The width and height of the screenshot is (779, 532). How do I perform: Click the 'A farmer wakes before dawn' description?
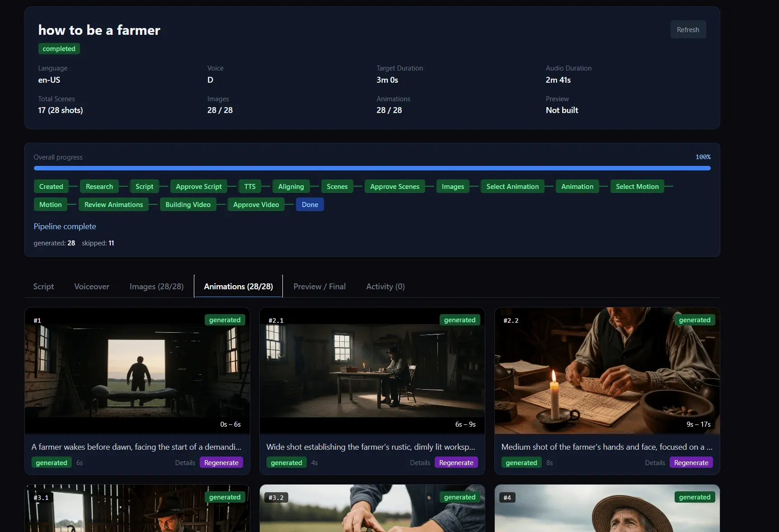[x=136, y=447]
